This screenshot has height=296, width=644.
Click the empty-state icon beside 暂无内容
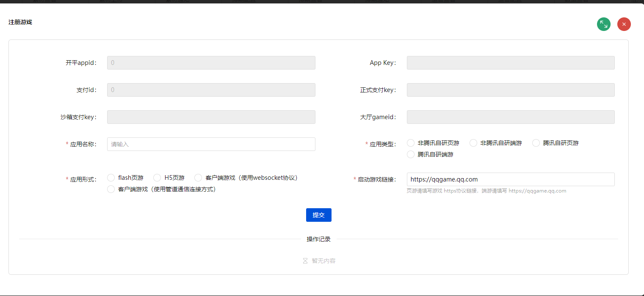(305, 260)
